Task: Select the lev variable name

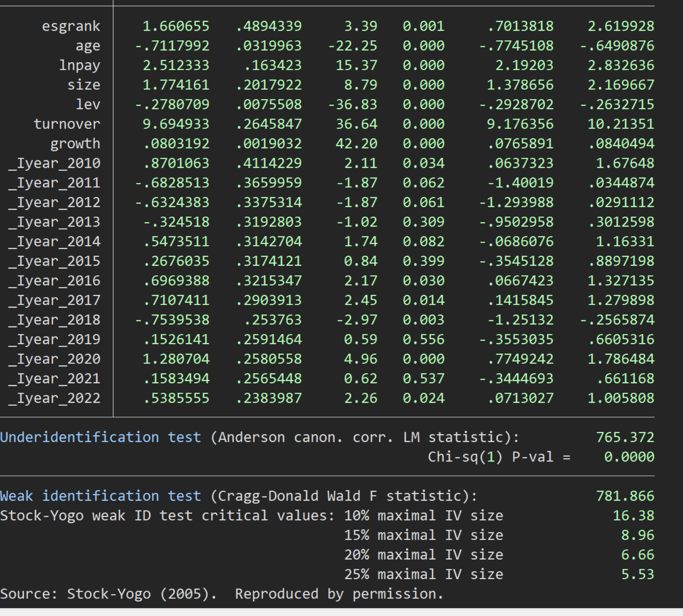Action: [x=88, y=104]
